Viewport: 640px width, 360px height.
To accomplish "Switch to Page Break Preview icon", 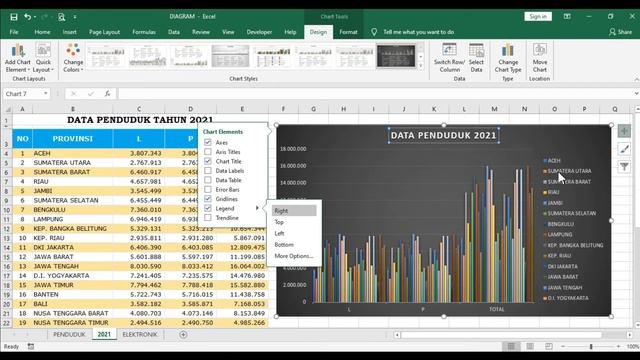I will (x=549, y=347).
